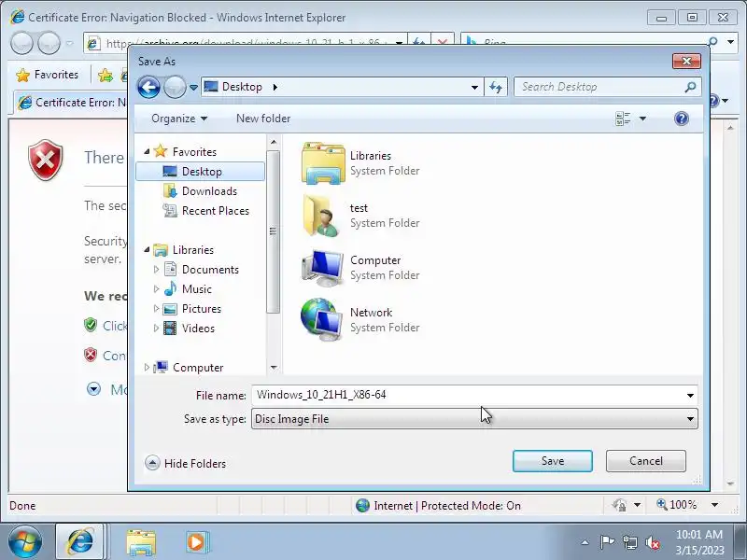Select Pictures library in navigation pane
747x560 pixels.
point(202,309)
